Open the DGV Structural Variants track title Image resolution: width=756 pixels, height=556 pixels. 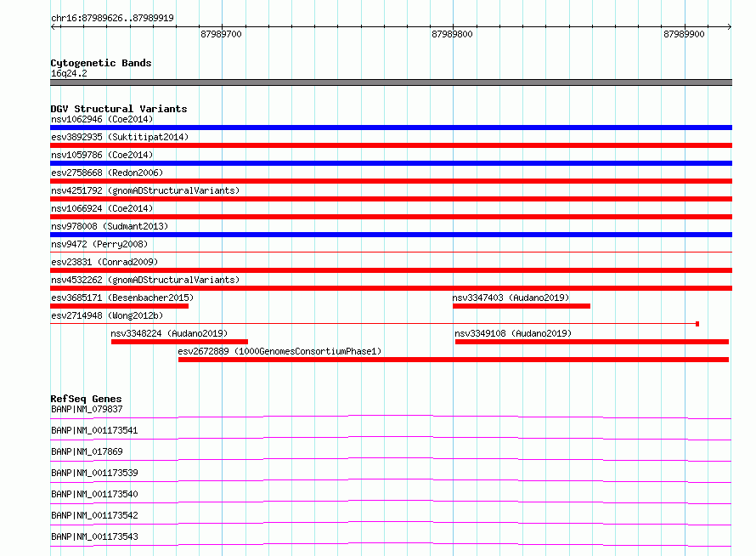(119, 109)
